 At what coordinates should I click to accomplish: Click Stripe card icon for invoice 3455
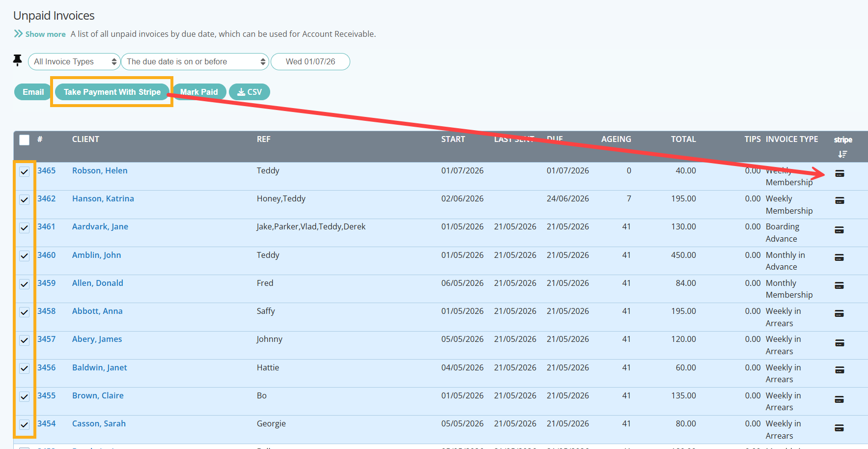[x=840, y=399]
